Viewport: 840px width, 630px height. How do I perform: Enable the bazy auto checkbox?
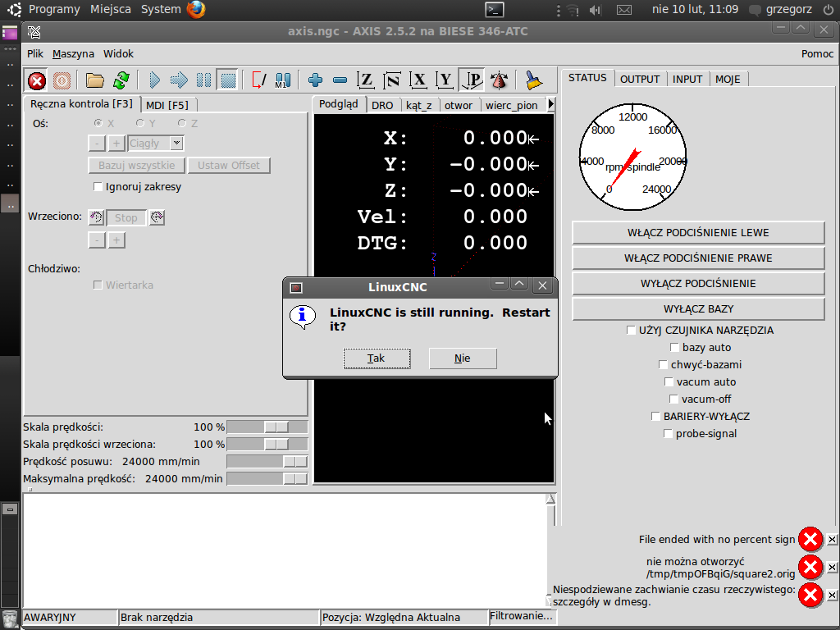(674, 348)
